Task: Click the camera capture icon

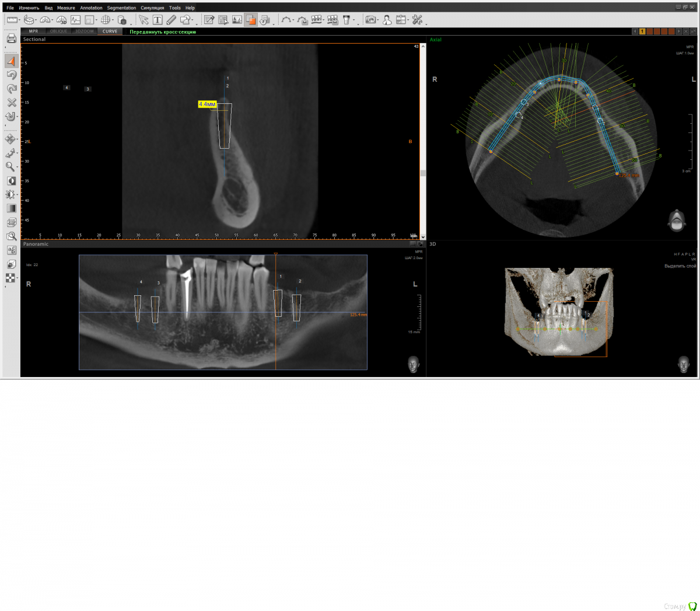Action: [x=370, y=20]
